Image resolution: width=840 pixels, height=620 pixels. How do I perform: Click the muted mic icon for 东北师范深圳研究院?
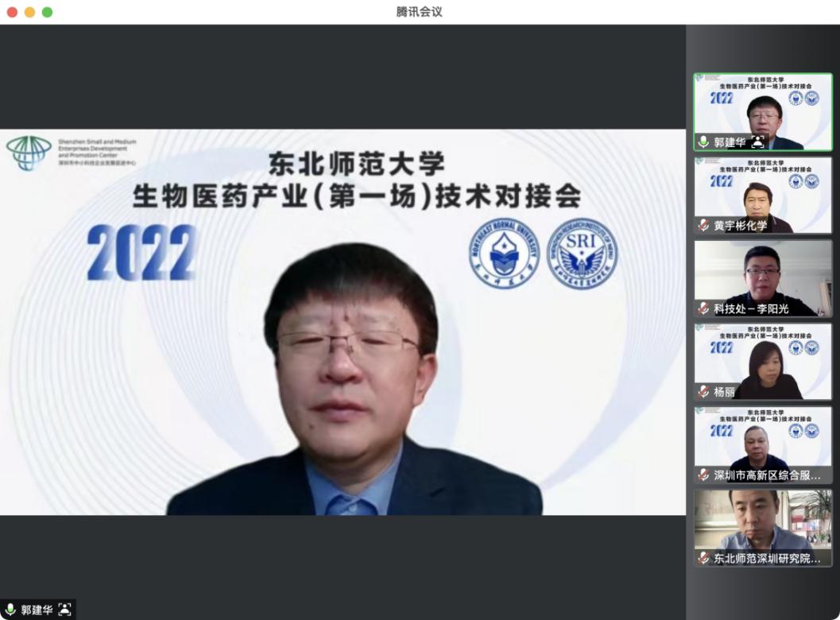[x=703, y=558]
